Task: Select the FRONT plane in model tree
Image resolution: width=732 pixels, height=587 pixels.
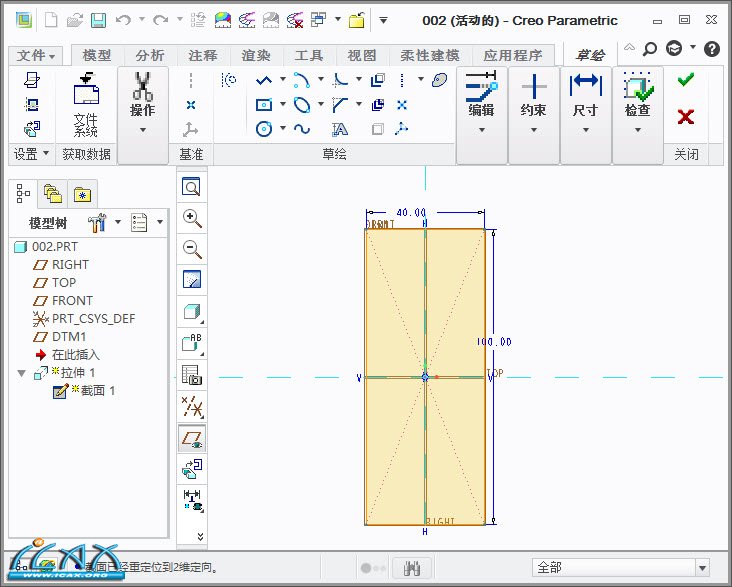Action: click(72, 300)
